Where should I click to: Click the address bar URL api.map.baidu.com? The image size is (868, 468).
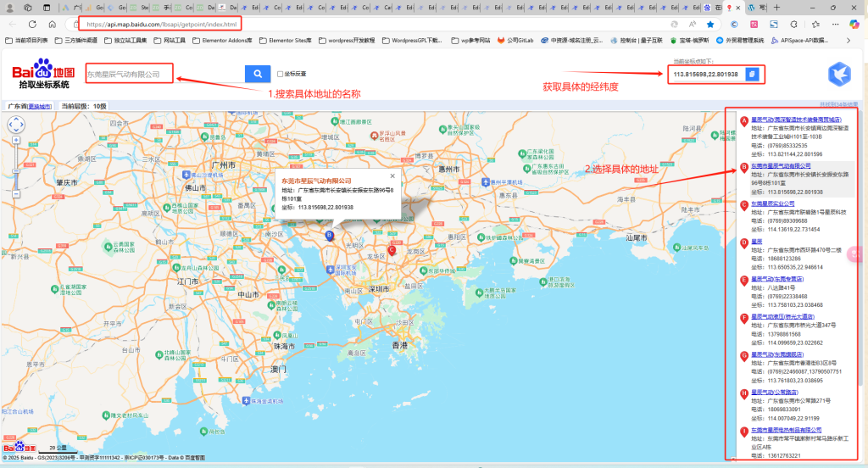(x=161, y=25)
